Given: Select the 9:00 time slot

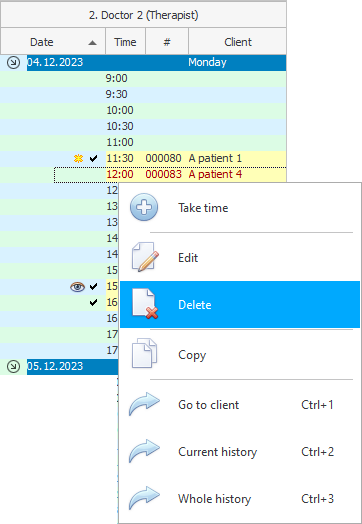Looking at the screenshot, I should point(116,78).
